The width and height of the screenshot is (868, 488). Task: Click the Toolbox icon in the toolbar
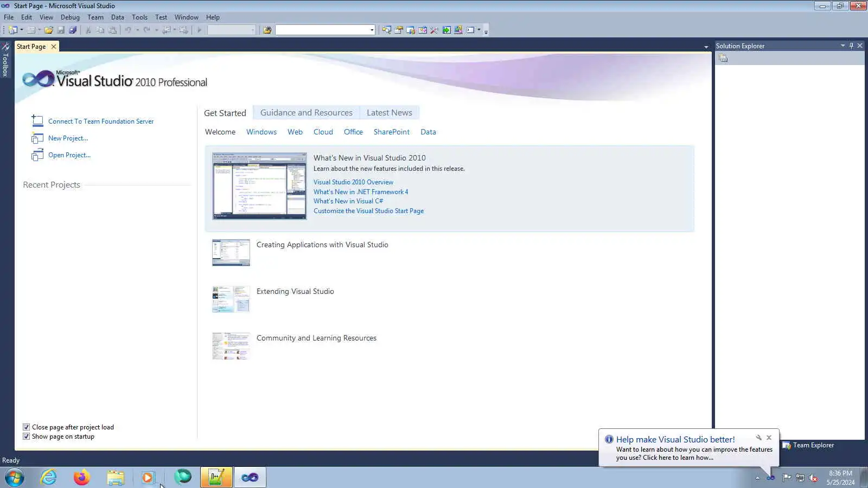point(434,30)
